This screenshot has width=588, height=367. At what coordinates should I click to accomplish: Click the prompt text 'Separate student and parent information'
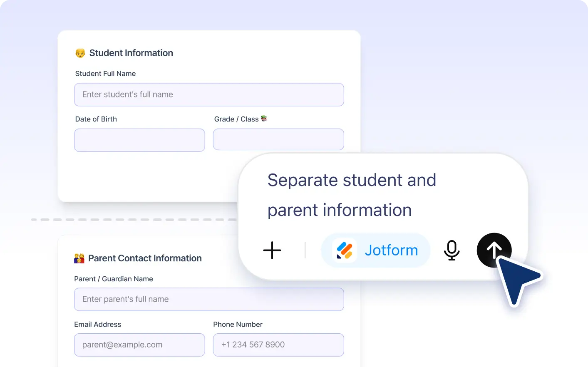[x=352, y=195]
